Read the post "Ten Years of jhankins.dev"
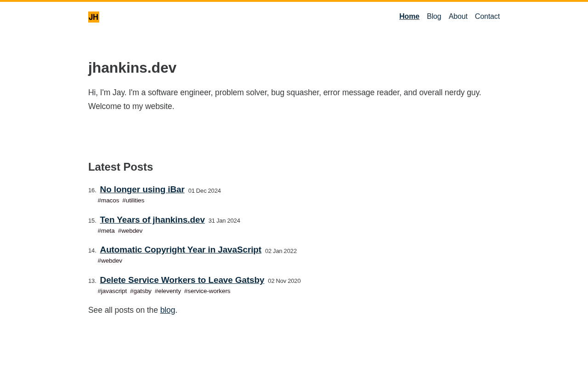Screen dimensions: 588x368 tap(152, 220)
